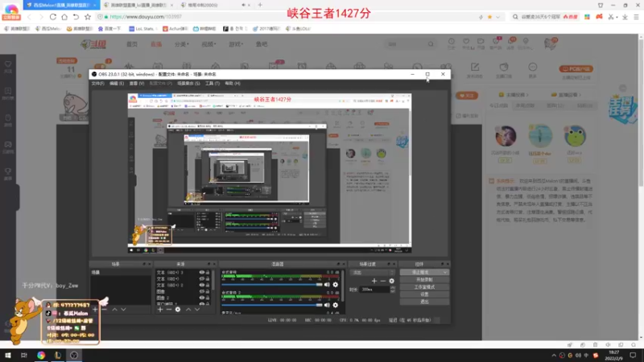Click the Douyu user avatar in header
The width and height of the screenshot is (644, 362).
(550, 43)
